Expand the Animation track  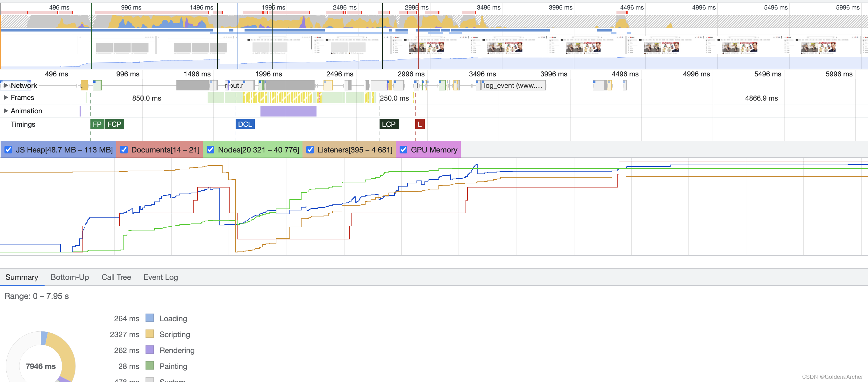6,111
